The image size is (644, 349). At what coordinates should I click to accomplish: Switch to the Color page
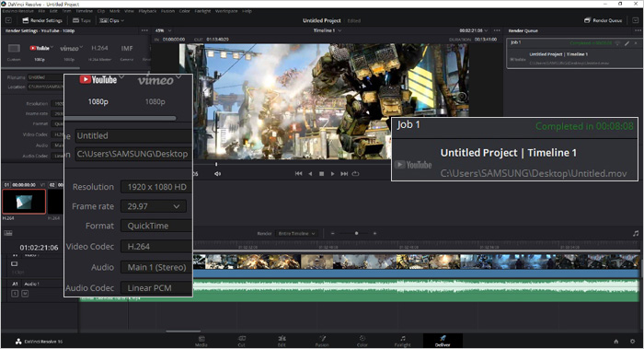click(362, 342)
